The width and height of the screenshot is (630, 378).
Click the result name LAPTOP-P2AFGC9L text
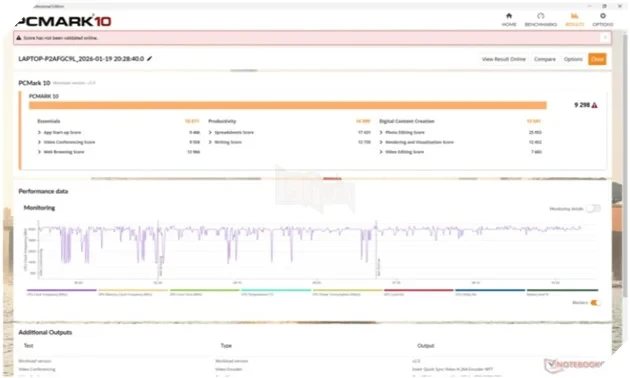pyautogui.click(x=81, y=59)
